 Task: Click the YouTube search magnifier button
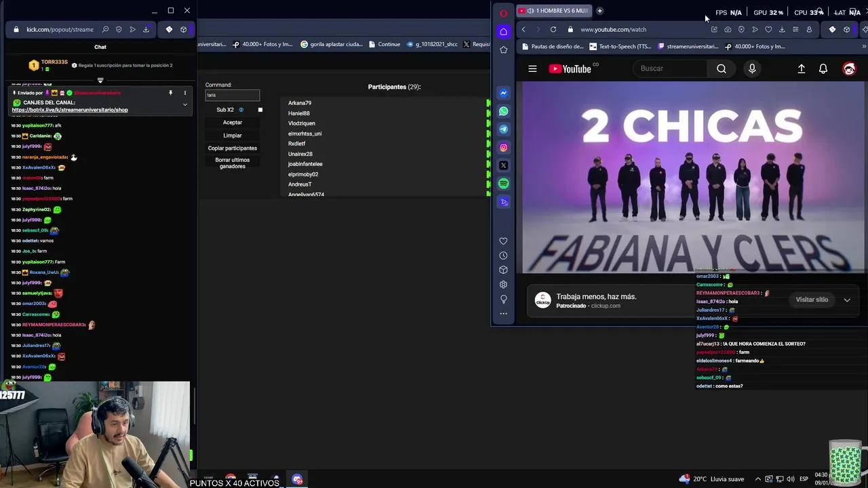(722, 68)
